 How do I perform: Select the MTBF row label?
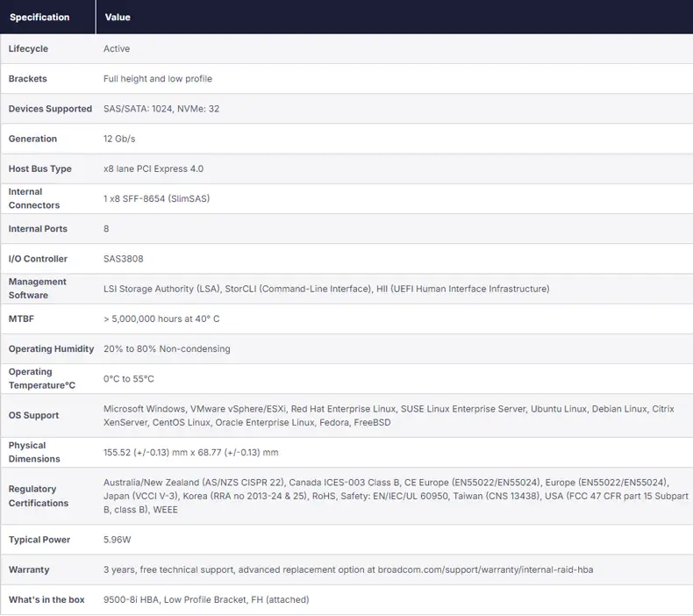(21, 319)
